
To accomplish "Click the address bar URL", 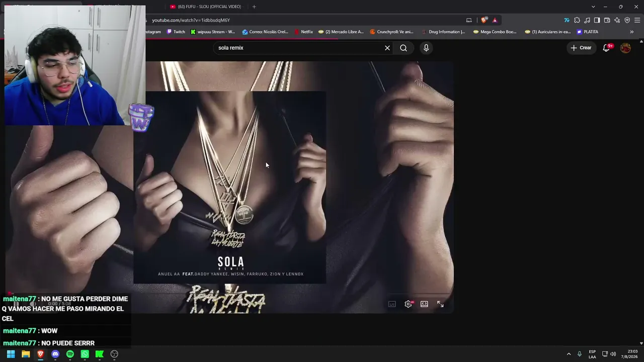I will (x=191, y=20).
